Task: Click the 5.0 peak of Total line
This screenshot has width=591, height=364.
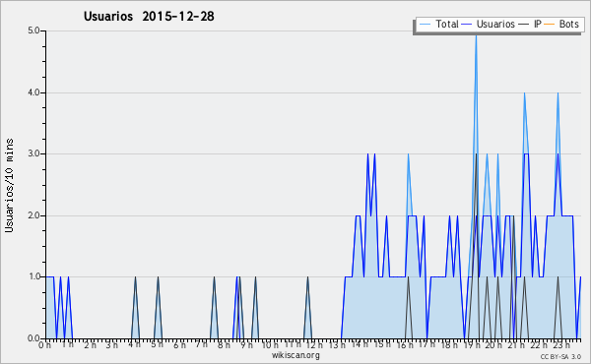Action: coord(476,35)
